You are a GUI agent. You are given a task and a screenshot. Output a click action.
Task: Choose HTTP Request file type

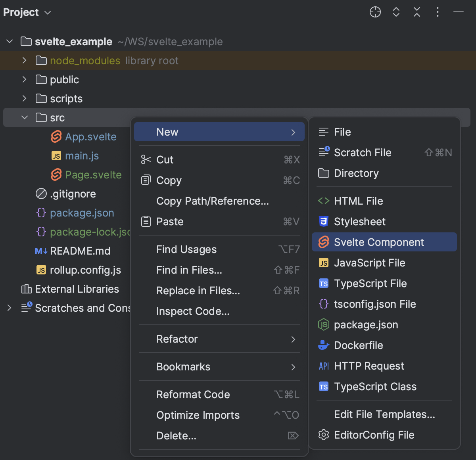(369, 366)
